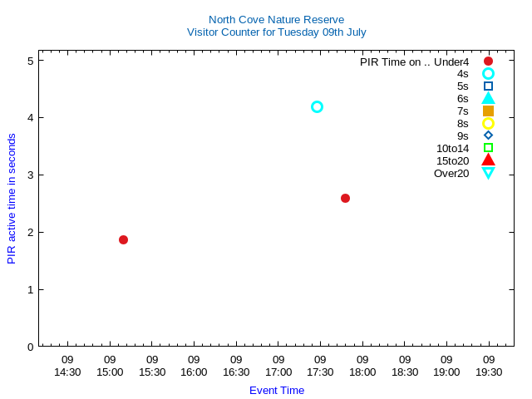Select the red data point near 17:50
Viewport: 532px width, 399px height.
click(x=345, y=198)
